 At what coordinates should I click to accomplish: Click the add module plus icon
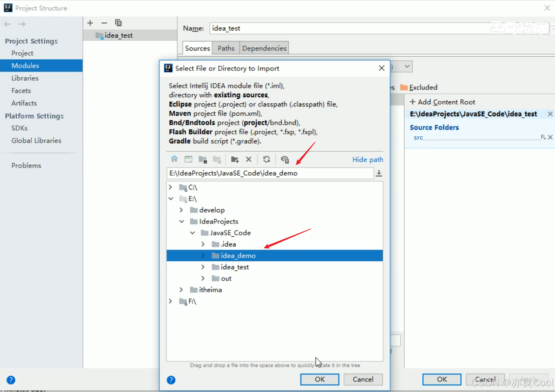coord(90,23)
